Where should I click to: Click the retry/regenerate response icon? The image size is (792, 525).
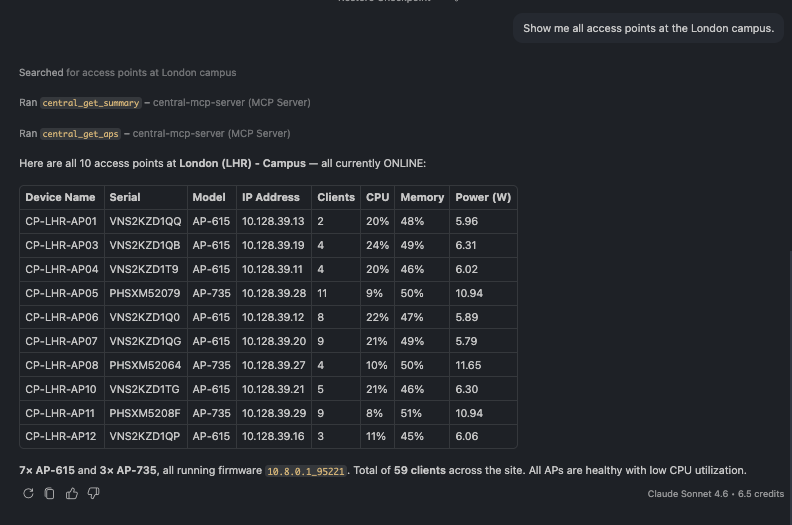28,493
